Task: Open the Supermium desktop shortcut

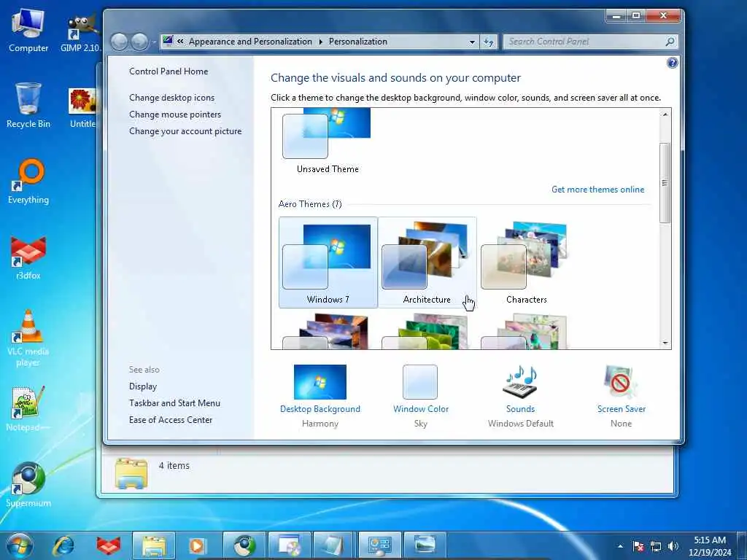Action: tap(28, 485)
